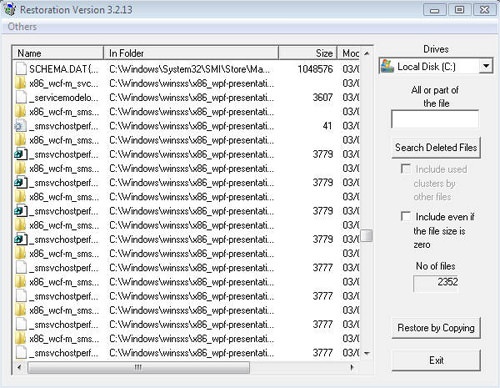Minimize the Restoration window

[434, 10]
